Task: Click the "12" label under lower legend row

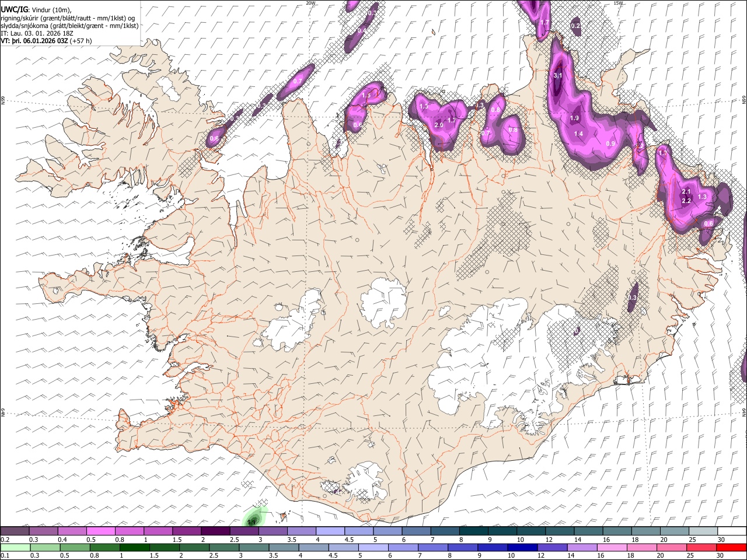Action: [540, 555]
